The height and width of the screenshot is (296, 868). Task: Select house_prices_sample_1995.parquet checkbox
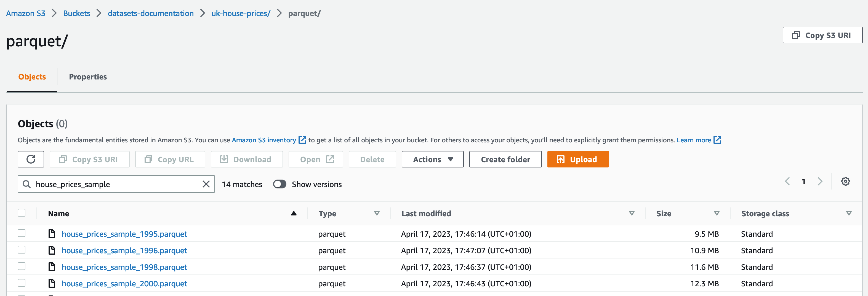click(22, 233)
